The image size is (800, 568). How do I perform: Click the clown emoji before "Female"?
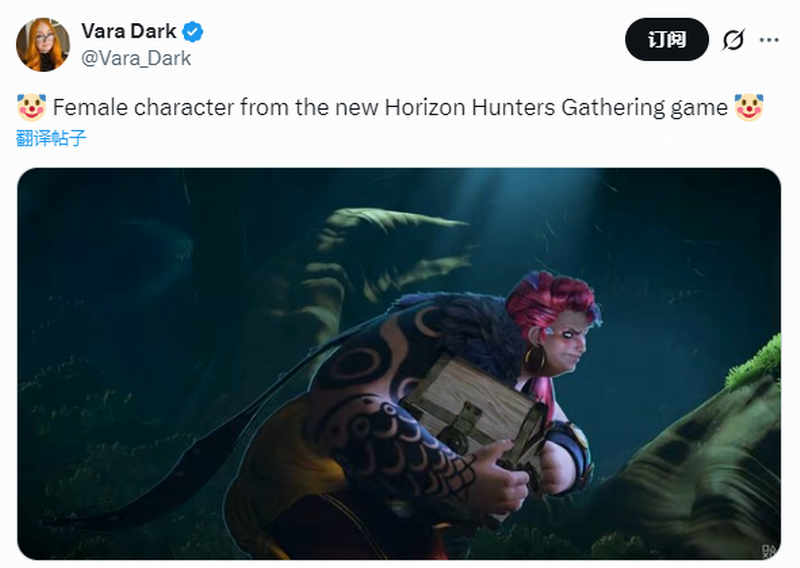click(31, 107)
